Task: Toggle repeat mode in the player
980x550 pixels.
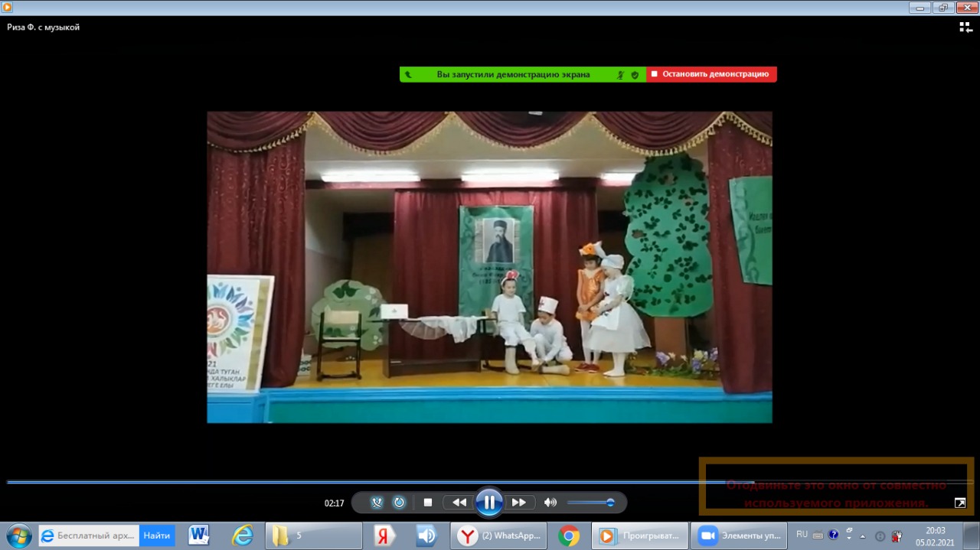Action: pos(399,503)
